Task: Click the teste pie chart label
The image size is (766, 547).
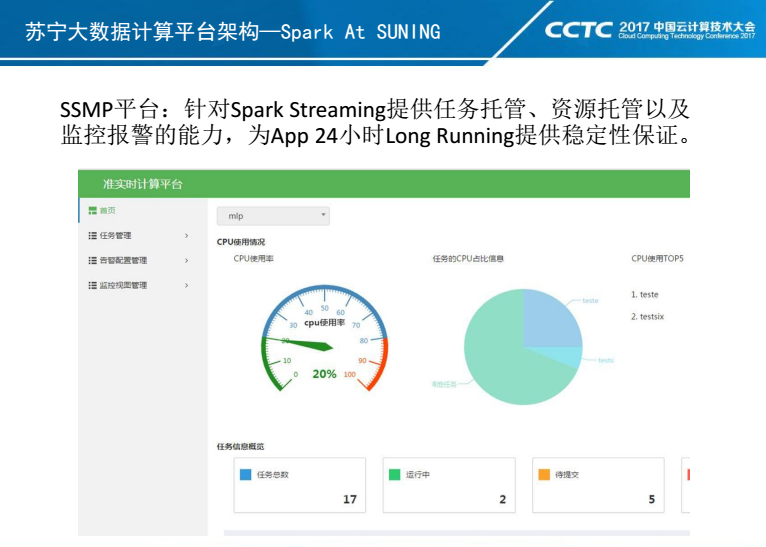Action: tap(590, 300)
